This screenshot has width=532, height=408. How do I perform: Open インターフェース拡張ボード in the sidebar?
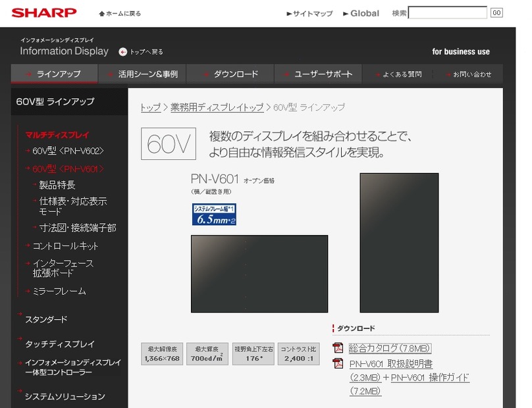(63, 268)
